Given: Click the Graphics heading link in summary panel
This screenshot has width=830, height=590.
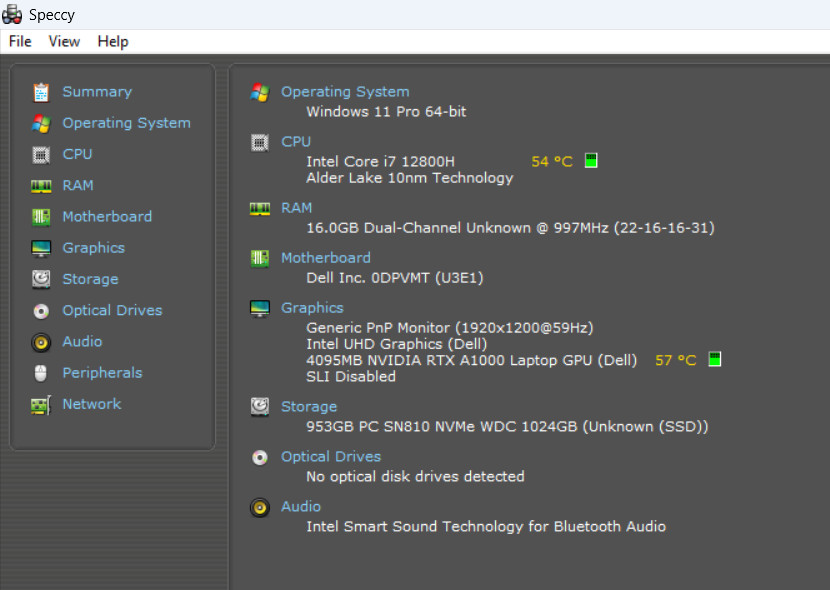Looking at the screenshot, I should coord(312,307).
